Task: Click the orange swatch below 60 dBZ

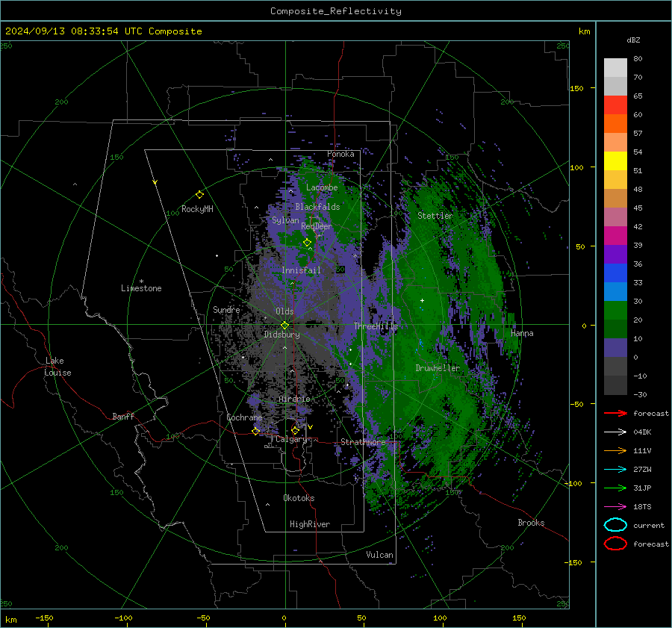Action: (x=615, y=124)
